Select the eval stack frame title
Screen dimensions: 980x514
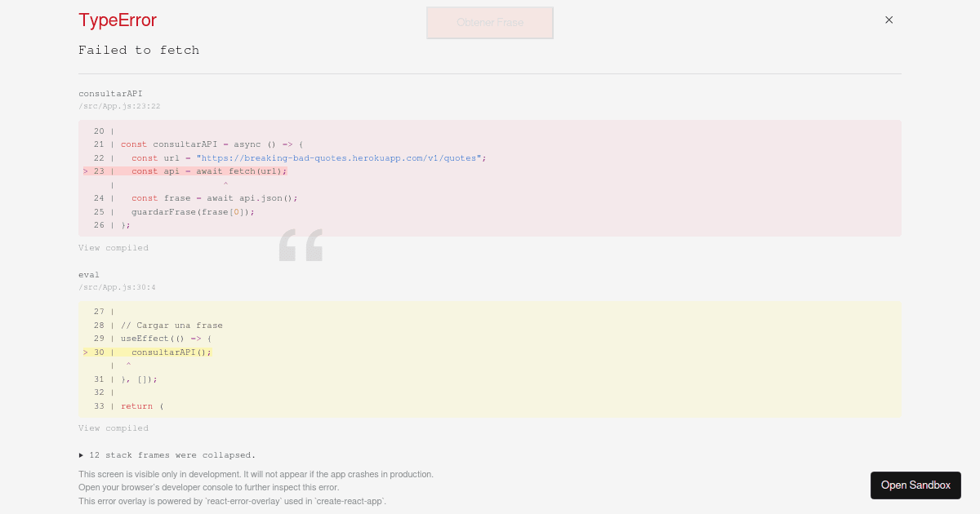click(x=89, y=274)
